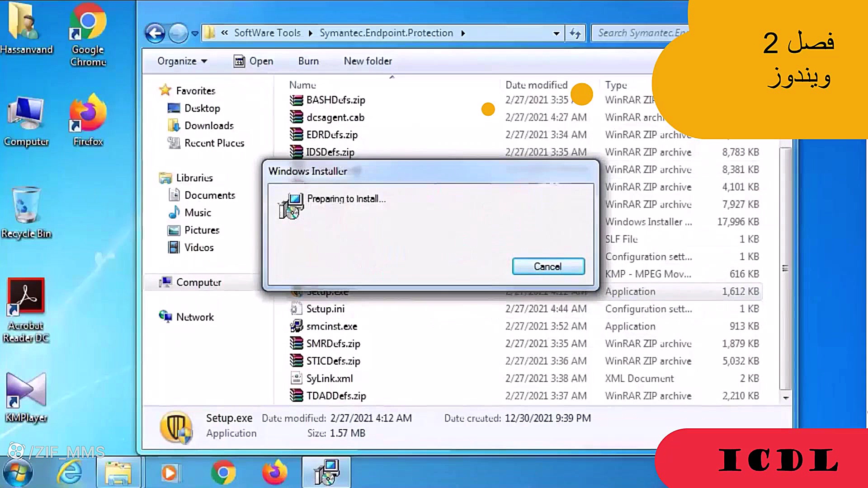The width and height of the screenshot is (868, 488).
Task: Open Hassanvand user folder on desktop
Action: [26, 28]
